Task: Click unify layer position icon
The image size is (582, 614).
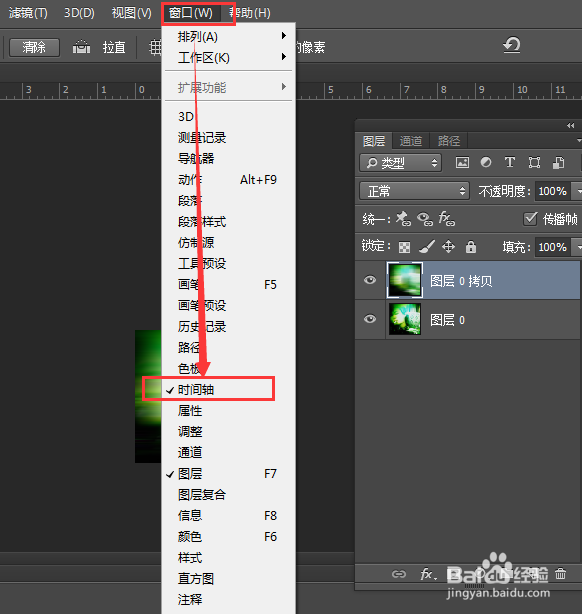Action: coord(403,219)
